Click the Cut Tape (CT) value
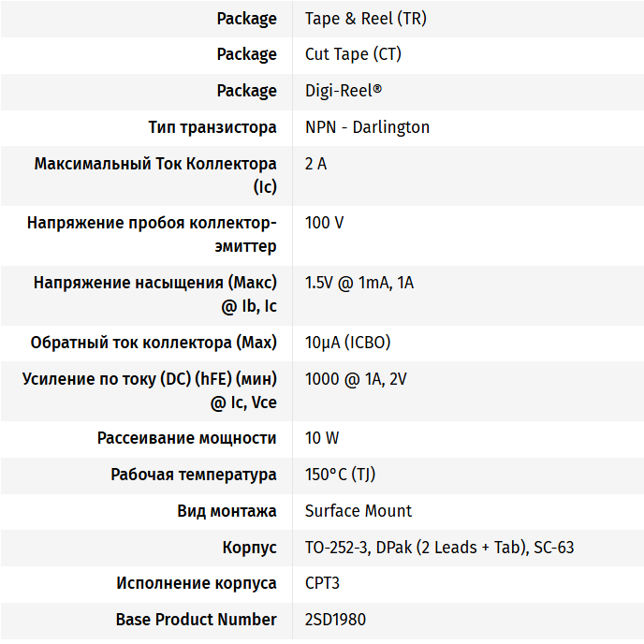 pyautogui.click(x=353, y=54)
